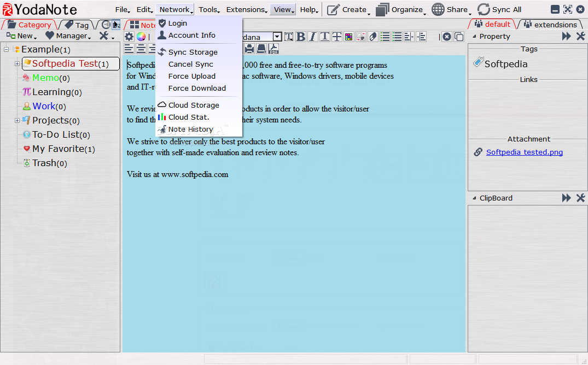The width and height of the screenshot is (588, 365).
Task: Click the scanner icon in editor toolbar
Action: tap(261, 48)
